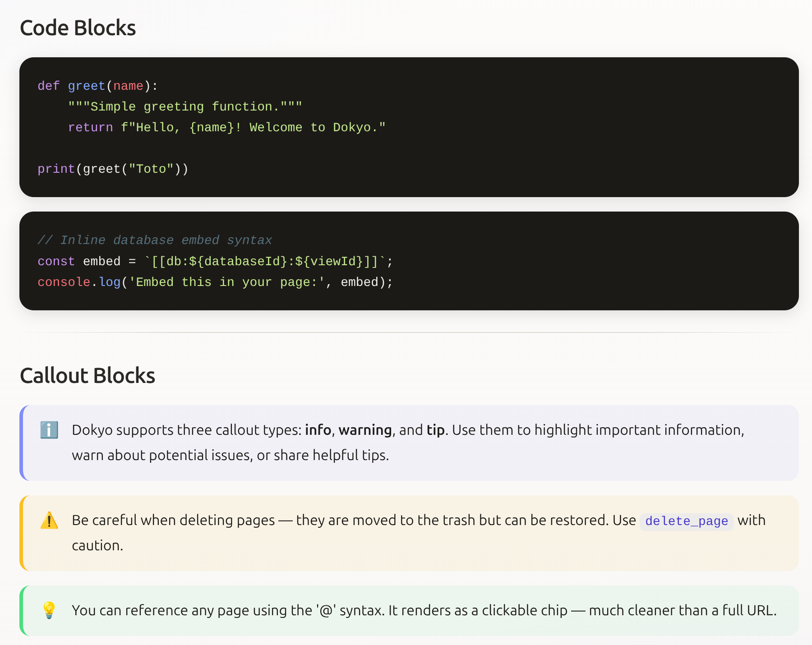Click the text 'warn about potential issues'
Screen dimensions: 812x645
tap(161, 455)
